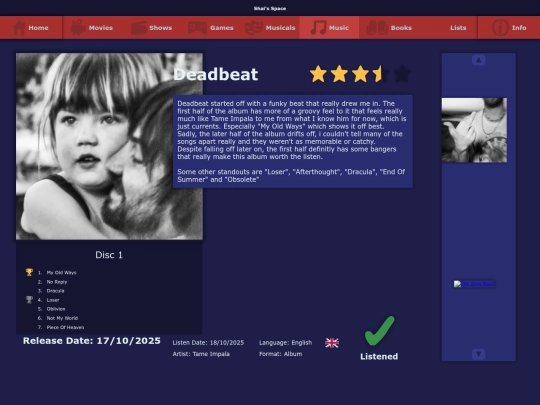Click the first gold rating star
This screenshot has height=405, width=540.
click(x=318, y=74)
